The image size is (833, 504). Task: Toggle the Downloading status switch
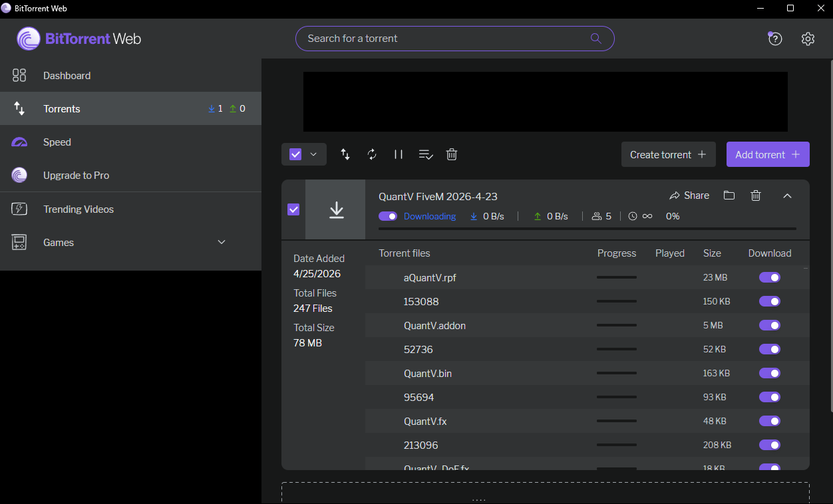click(388, 216)
